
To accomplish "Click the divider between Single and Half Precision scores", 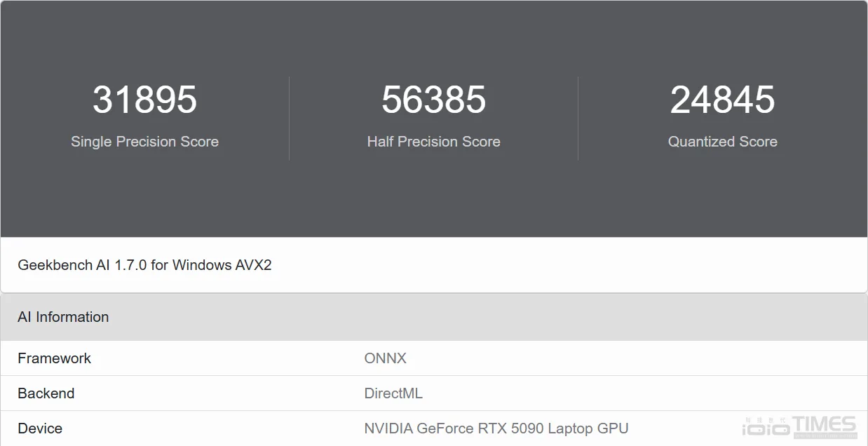I will click(290, 119).
